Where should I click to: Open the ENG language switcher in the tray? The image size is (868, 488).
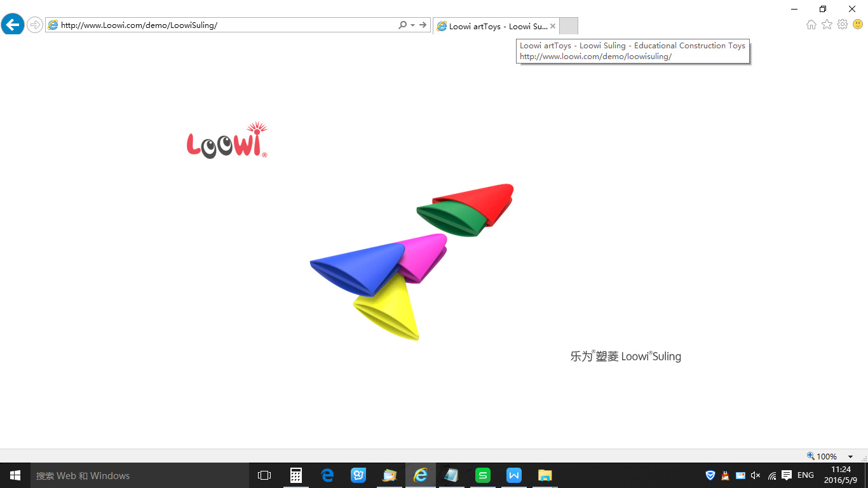[x=804, y=475]
